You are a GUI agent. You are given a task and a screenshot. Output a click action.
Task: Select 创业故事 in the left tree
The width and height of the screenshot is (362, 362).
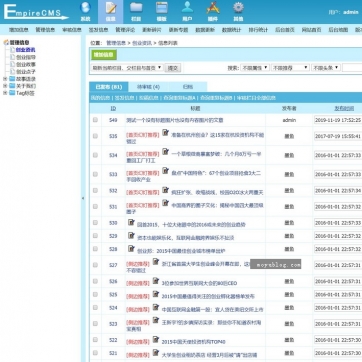click(x=26, y=64)
